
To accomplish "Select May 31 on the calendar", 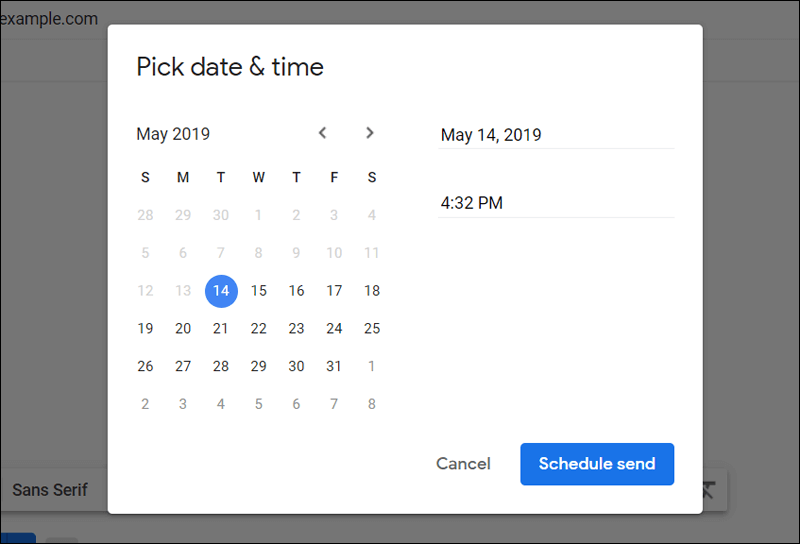I will click(x=334, y=366).
